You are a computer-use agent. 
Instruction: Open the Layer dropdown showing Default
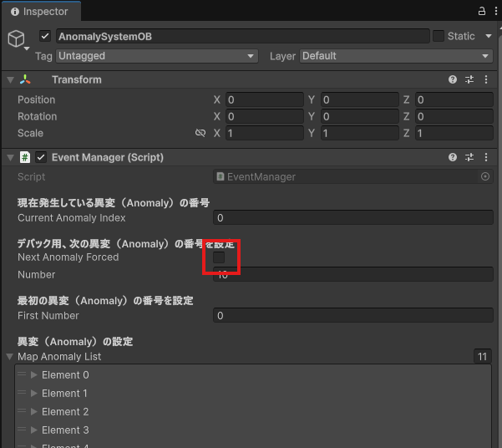395,56
